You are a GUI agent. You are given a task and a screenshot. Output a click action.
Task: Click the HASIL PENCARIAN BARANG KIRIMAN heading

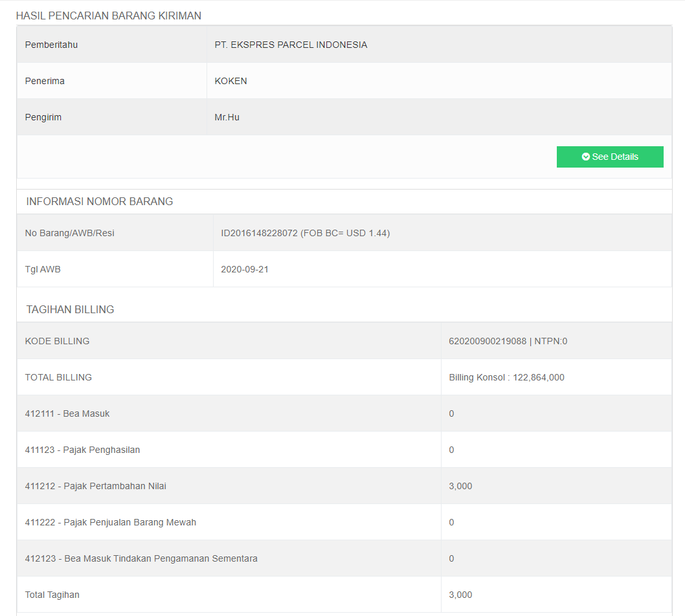[109, 16]
